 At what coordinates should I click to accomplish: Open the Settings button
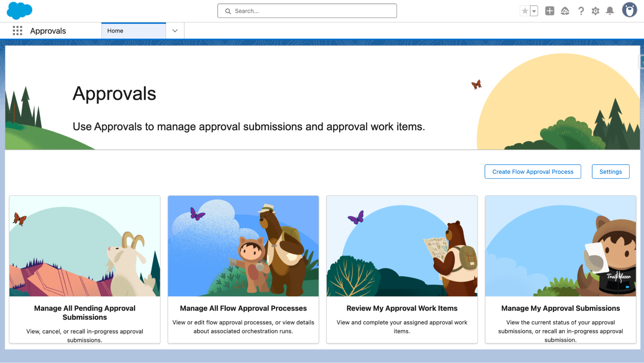610,172
